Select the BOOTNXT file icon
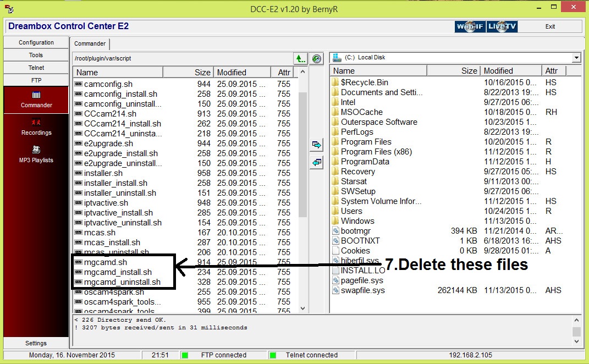 click(336, 241)
